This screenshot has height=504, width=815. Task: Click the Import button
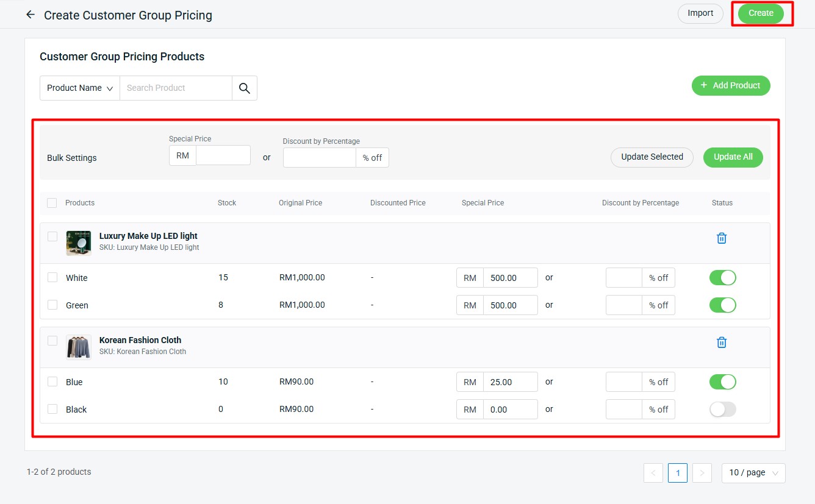point(700,13)
